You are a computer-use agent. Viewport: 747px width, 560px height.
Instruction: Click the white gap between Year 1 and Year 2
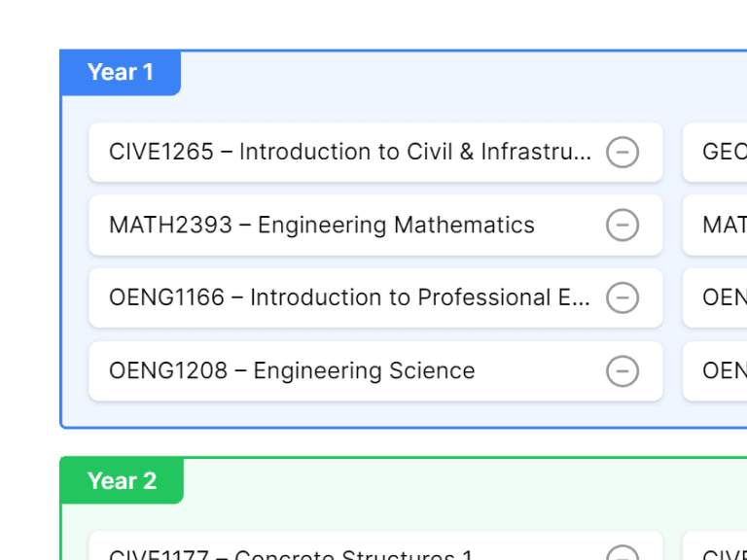(389, 442)
